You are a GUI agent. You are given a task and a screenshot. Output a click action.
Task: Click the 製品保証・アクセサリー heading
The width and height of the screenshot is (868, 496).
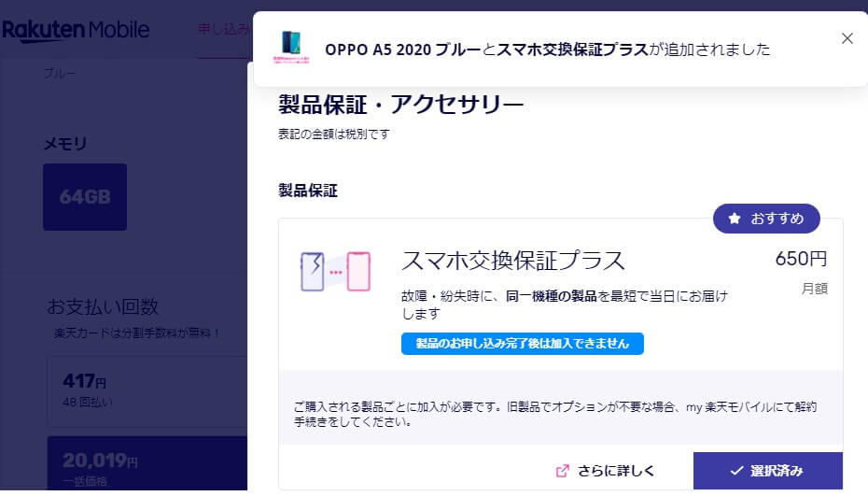tap(400, 105)
